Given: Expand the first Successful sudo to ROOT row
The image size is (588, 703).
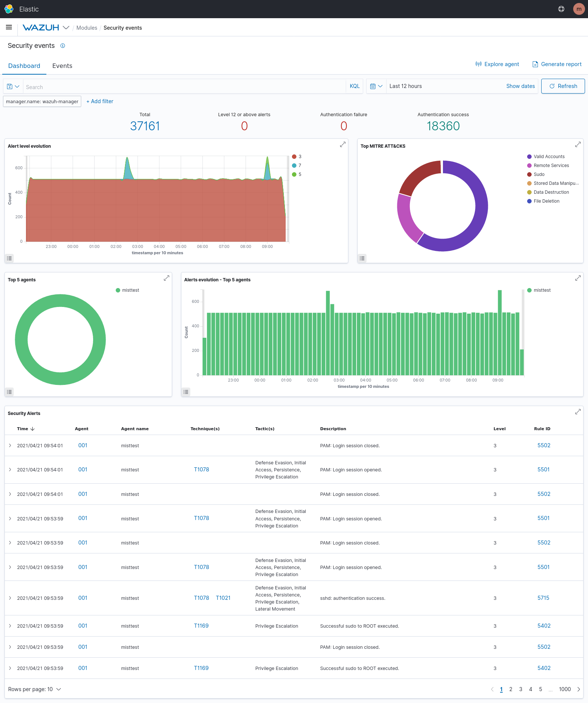Looking at the screenshot, I should 10,626.
